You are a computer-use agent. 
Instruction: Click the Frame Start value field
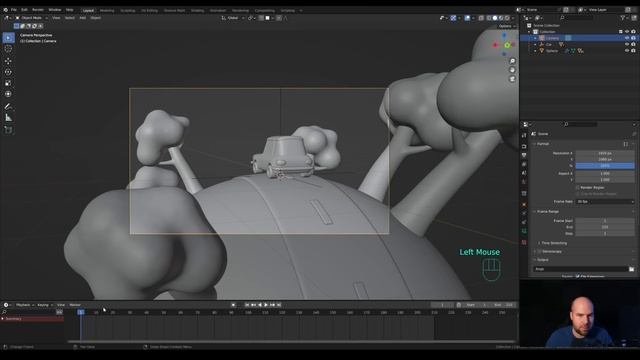point(605,221)
